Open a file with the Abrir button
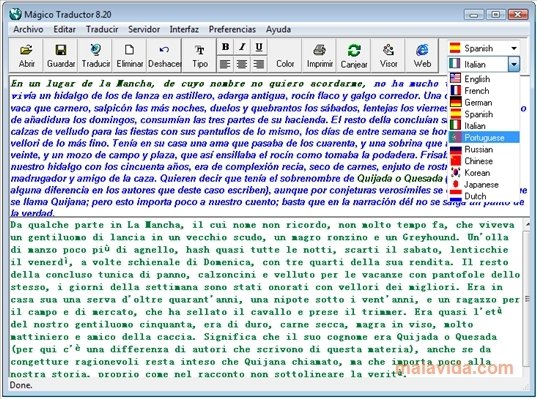The height and width of the screenshot is (399, 537). click(26, 55)
